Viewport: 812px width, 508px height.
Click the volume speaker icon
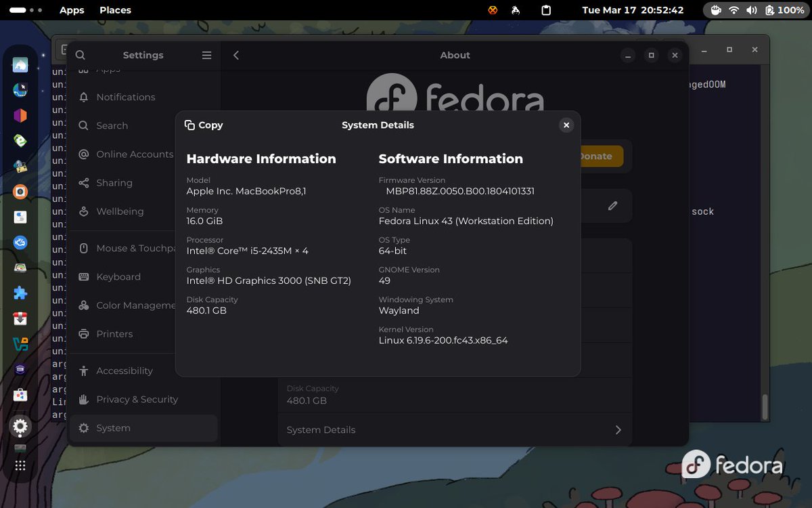coord(752,10)
